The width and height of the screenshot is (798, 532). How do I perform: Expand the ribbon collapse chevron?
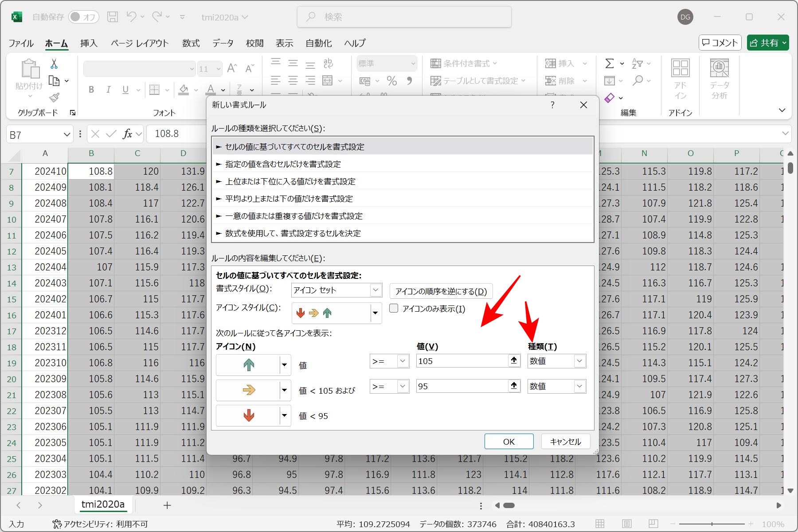(x=782, y=110)
